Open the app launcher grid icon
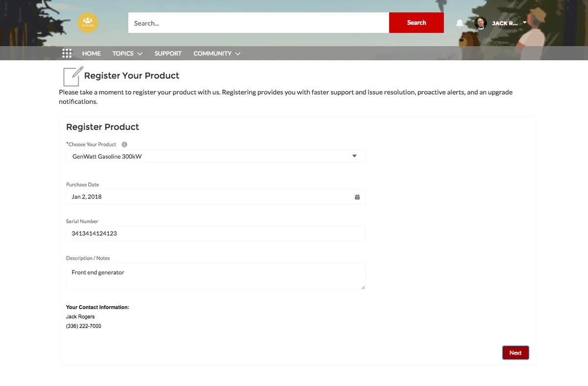 click(x=67, y=53)
